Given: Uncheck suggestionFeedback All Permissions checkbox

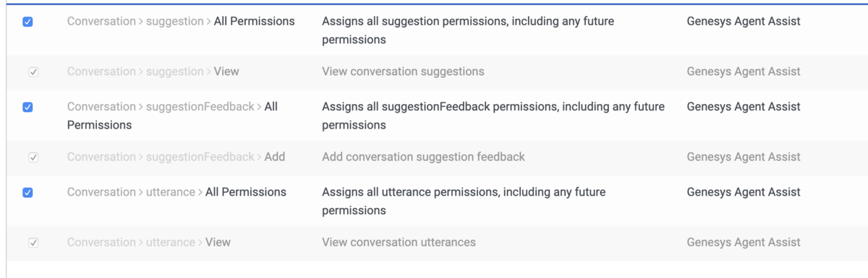Looking at the screenshot, I should point(27,107).
